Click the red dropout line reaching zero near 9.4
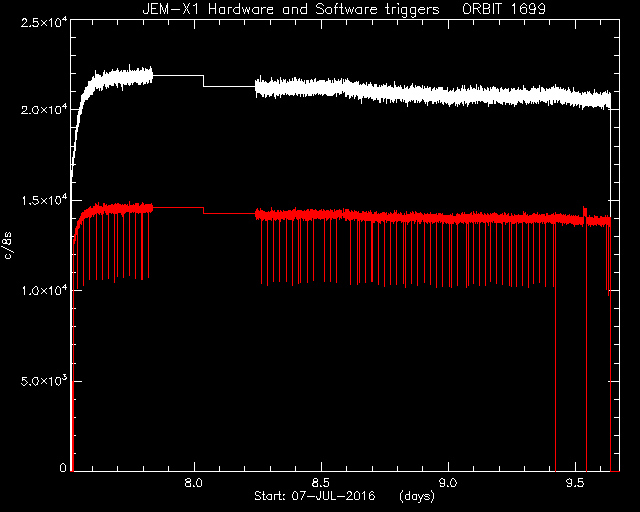The image size is (640, 512). (x=556, y=347)
